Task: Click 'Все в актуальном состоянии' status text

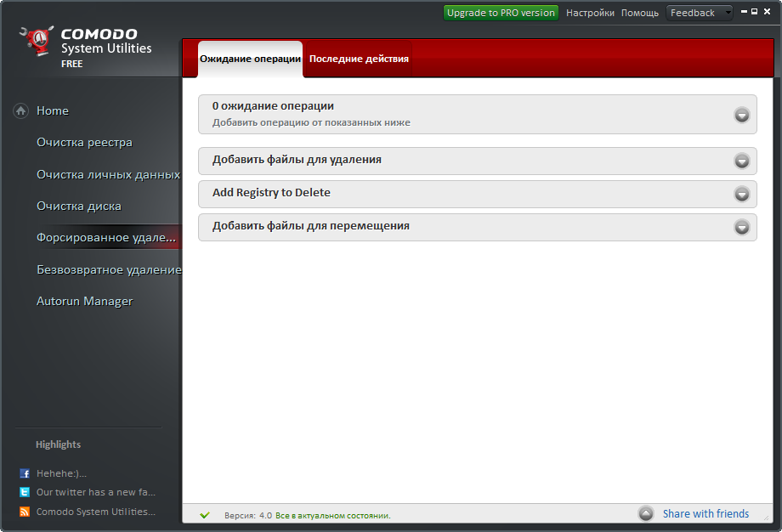Action: 332,516
